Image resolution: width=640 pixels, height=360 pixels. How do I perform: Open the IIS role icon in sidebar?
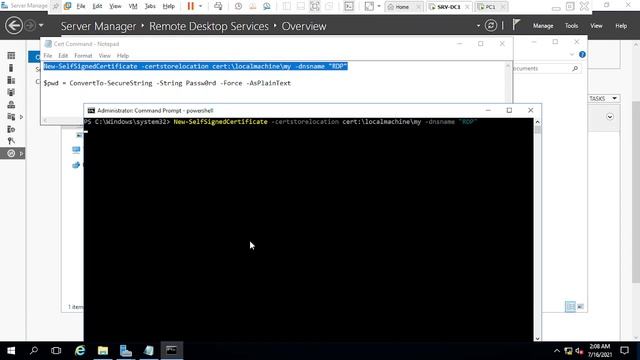click(x=11, y=129)
